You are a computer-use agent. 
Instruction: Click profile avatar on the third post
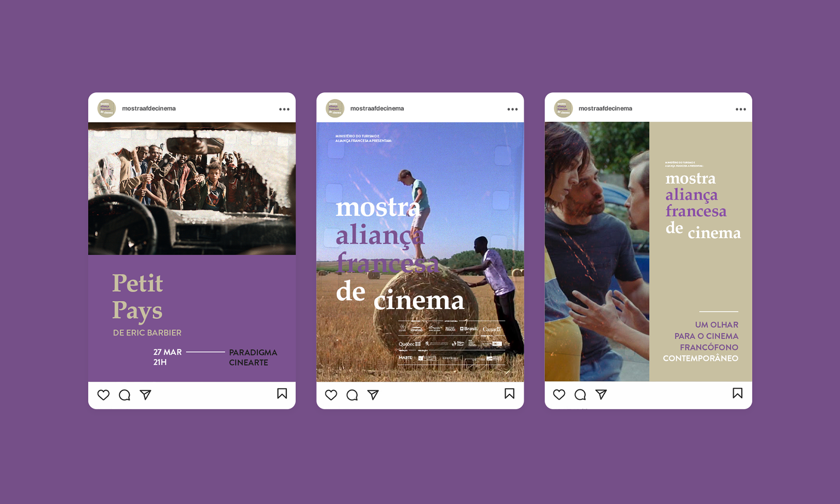click(563, 108)
